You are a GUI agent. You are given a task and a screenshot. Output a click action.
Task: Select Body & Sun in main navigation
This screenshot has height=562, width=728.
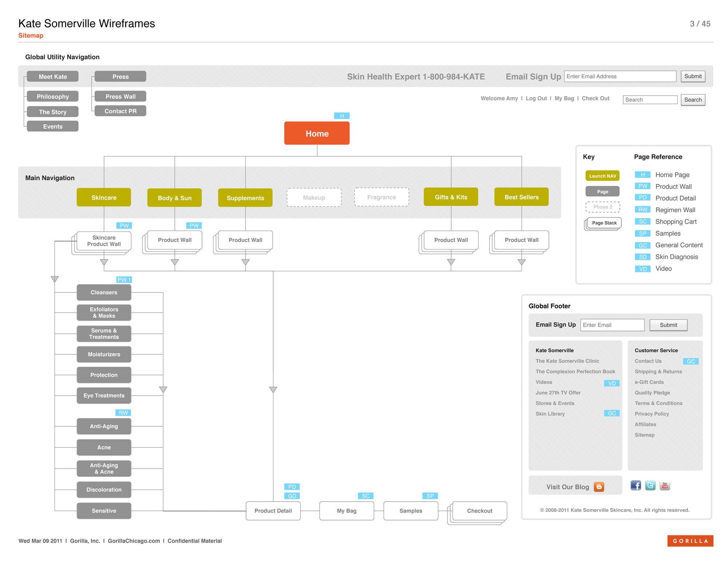tap(174, 198)
